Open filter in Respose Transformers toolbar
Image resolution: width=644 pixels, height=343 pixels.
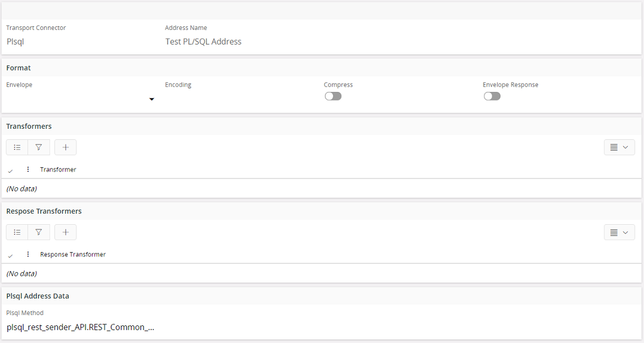[39, 232]
